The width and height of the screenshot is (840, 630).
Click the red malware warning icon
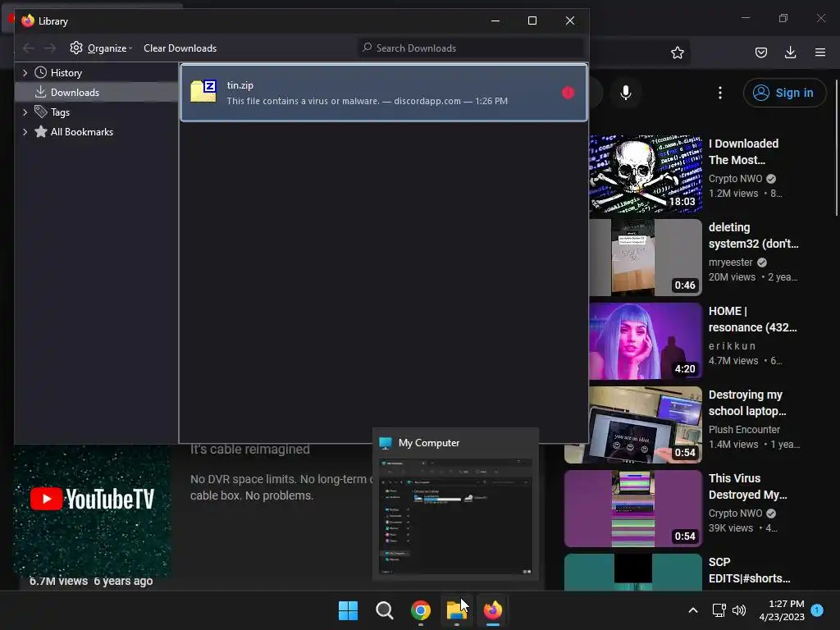568,93
